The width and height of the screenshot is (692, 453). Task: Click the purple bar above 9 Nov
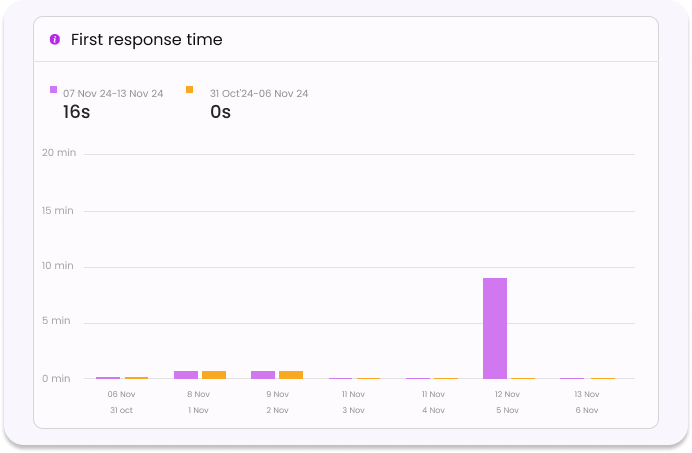click(263, 375)
